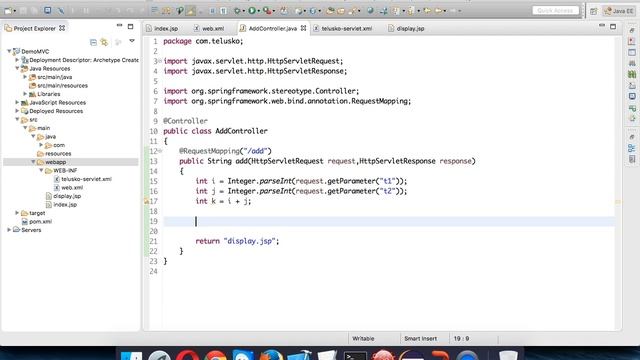Minimize the editor area

pos(602,26)
